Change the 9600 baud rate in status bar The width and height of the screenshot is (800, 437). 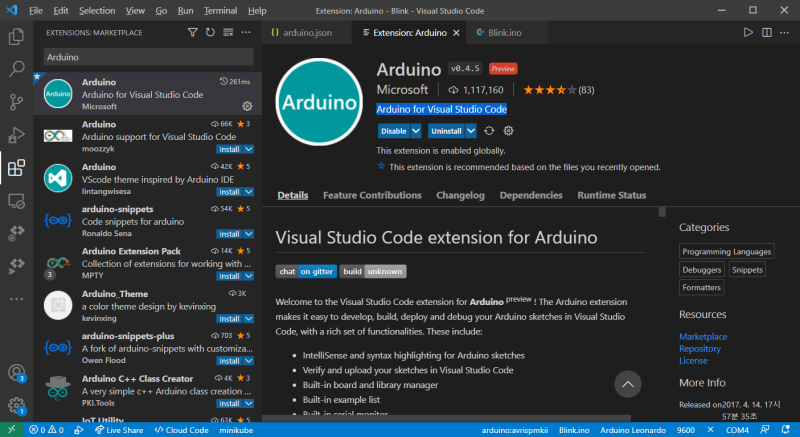[686, 430]
